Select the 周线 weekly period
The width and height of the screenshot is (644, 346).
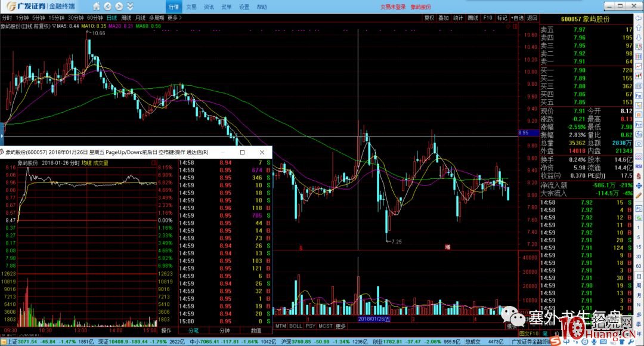coord(126,18)
